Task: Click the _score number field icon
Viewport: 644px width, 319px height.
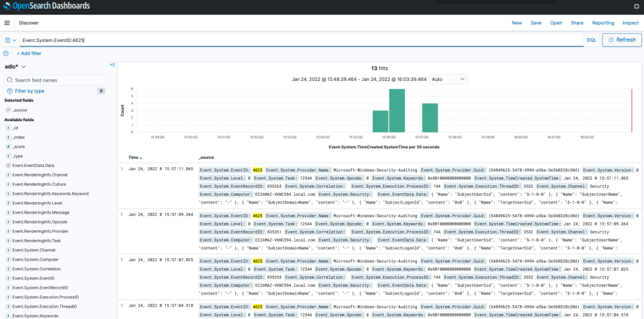Action: [x=8, y=147]
